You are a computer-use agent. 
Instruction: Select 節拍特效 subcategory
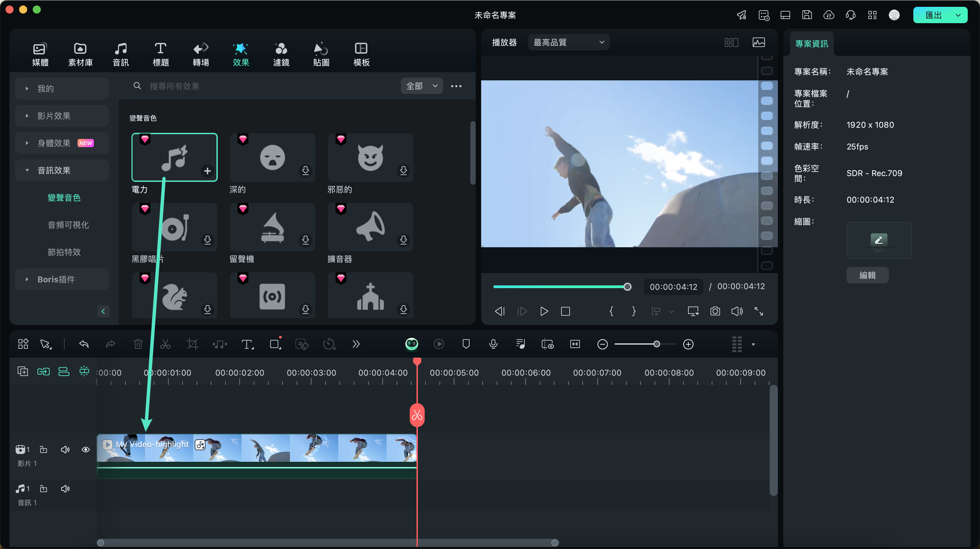click(x=64, y=252)
